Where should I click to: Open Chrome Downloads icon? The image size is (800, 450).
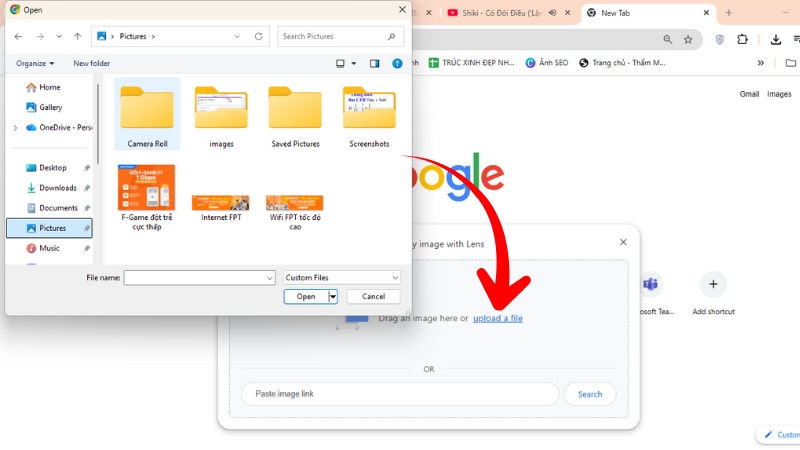776,40
